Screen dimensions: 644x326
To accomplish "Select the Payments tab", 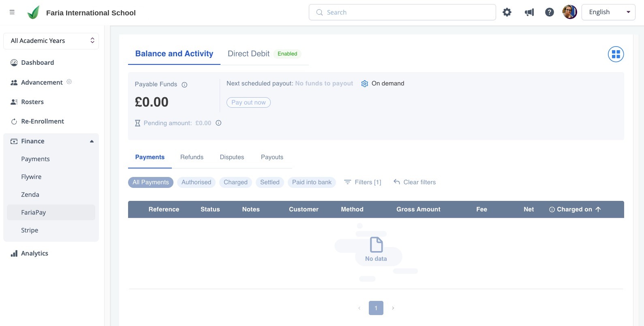I will click(150, 157).
